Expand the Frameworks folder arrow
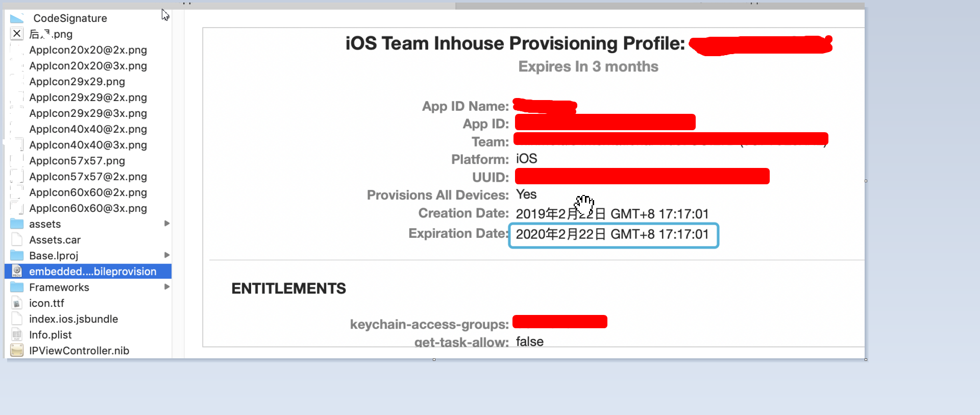The width and height of the screenshot is (980, 415). click(x=166, y=287)
